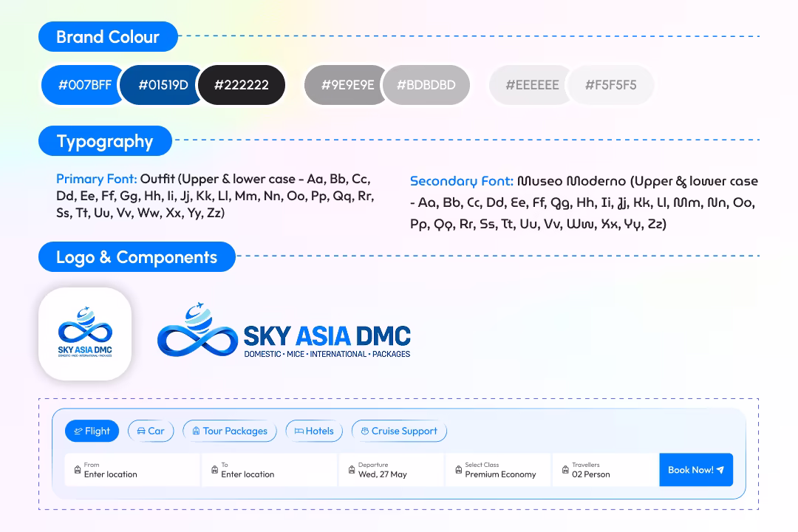Click the luggage icon beside Travellers
Viewport: 798px width, 532px height.
[565, 469]
